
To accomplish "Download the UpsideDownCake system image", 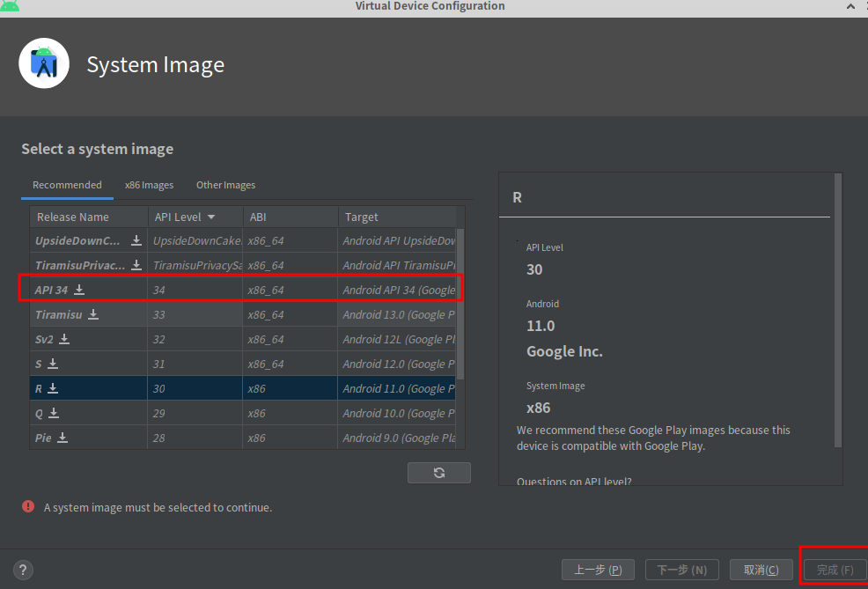I will pyautogui.click(x=136, y=240).
